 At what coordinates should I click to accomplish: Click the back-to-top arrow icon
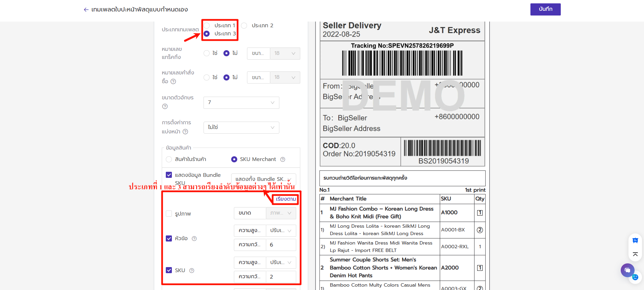click(635, 254)
